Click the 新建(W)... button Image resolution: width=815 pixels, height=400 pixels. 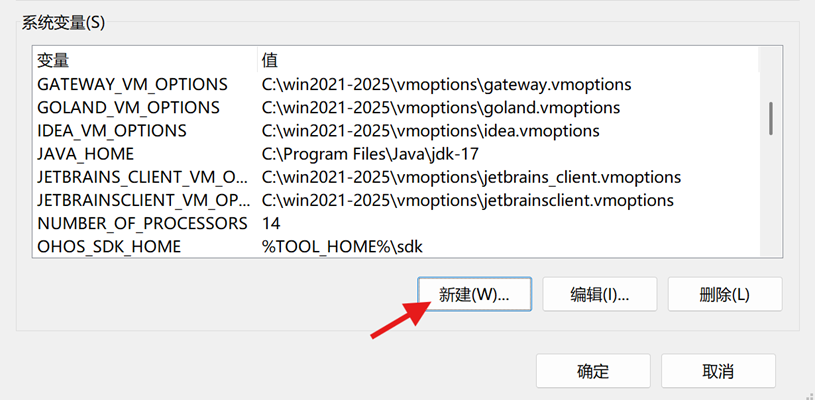click(474, 294)
